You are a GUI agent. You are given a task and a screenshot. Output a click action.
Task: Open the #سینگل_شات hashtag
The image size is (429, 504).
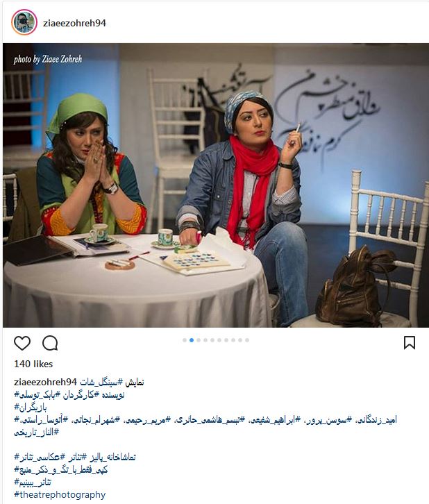tap(101, 383)
